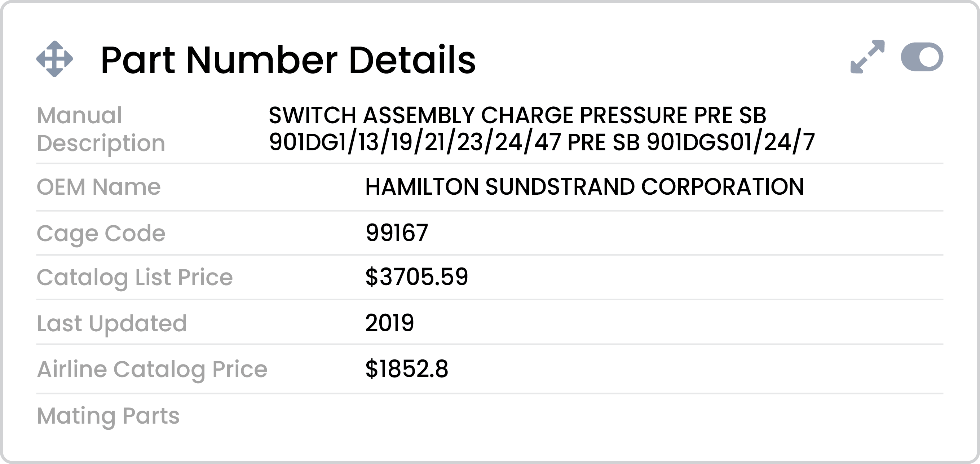Click the PRE SB 901DGS01/24/7 text
This screenshot has width=980, height=464.
click(691, 143)
